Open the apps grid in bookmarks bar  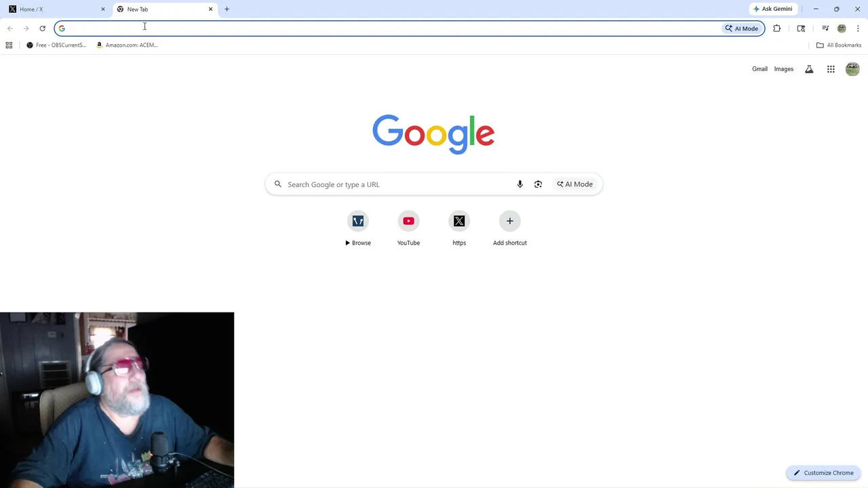tap(9, 45)
